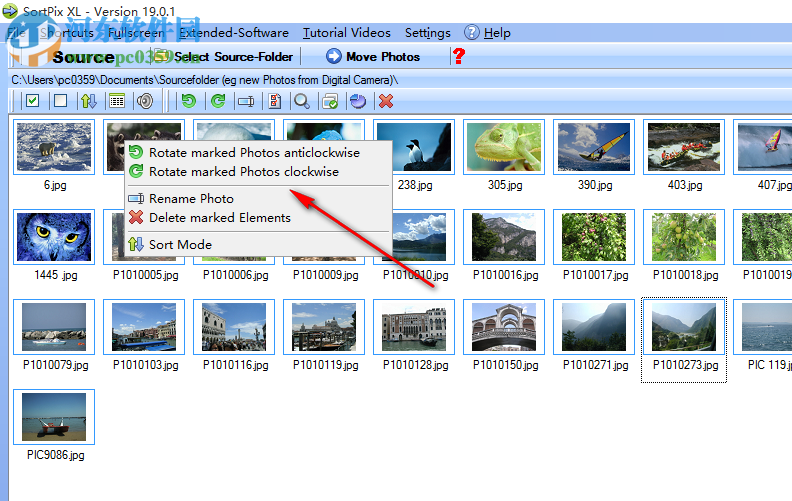Choose Rotate marked Photos clockwise
Image resolution: width=792 pixels, height=501 pixels.
coord(258,172)
